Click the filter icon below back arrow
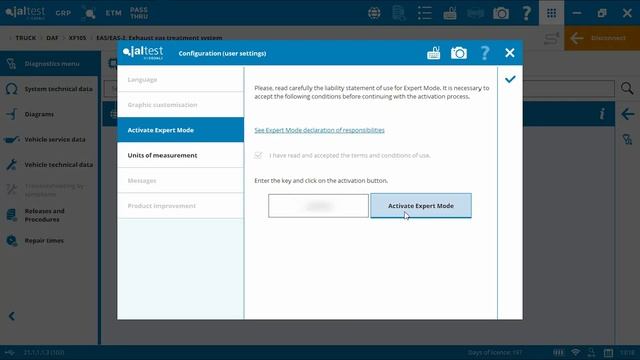 (627, 140)
